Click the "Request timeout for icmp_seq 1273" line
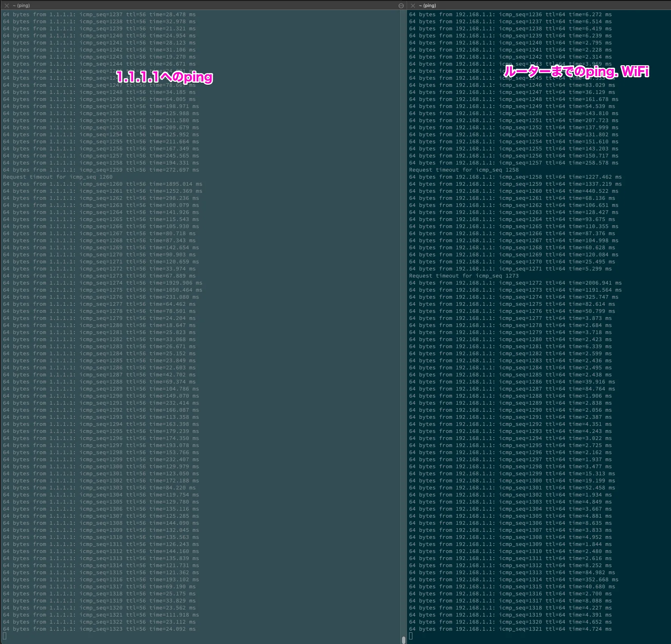Image resolution: width=671 pixels, height=644 pixels. 464,276
